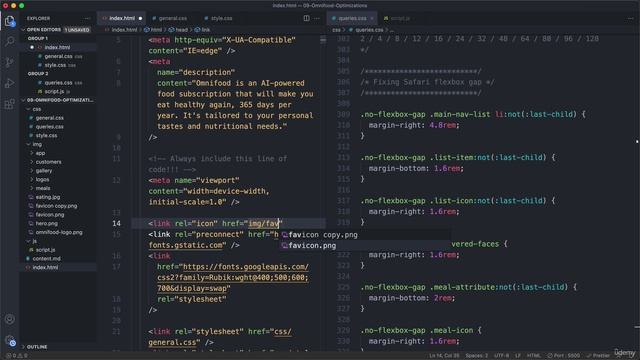Open the Run and Debug view
Image resolution: width=640 pixels, height=360 pixels.
coord(9,83)
